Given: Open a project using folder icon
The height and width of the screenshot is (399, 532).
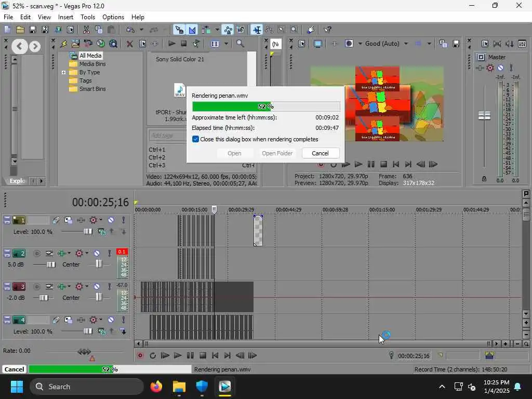Looking at the screenshot, I should [x=20, y=30].
